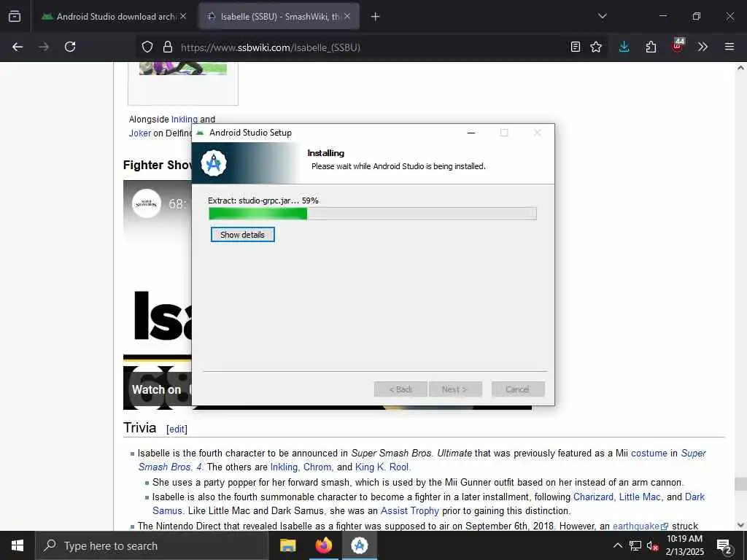
Task: Close the Android Studio download archive tab
Action: (x=183, y=16)
